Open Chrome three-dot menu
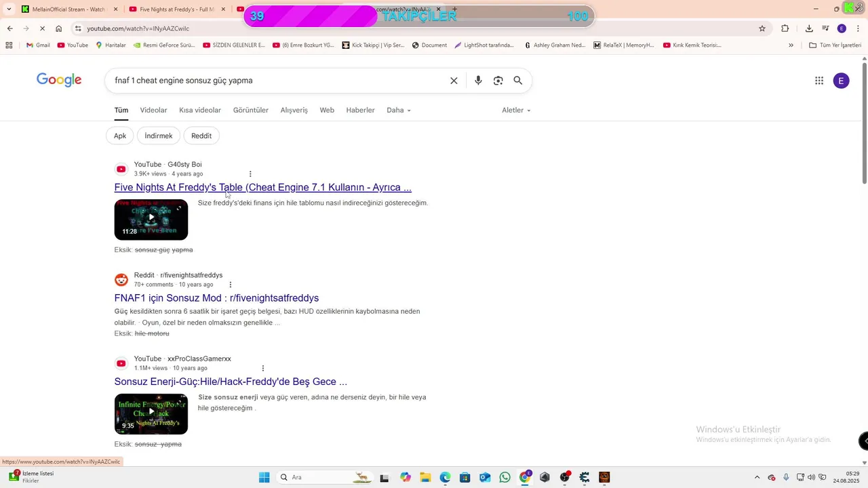 pos(859,28)
